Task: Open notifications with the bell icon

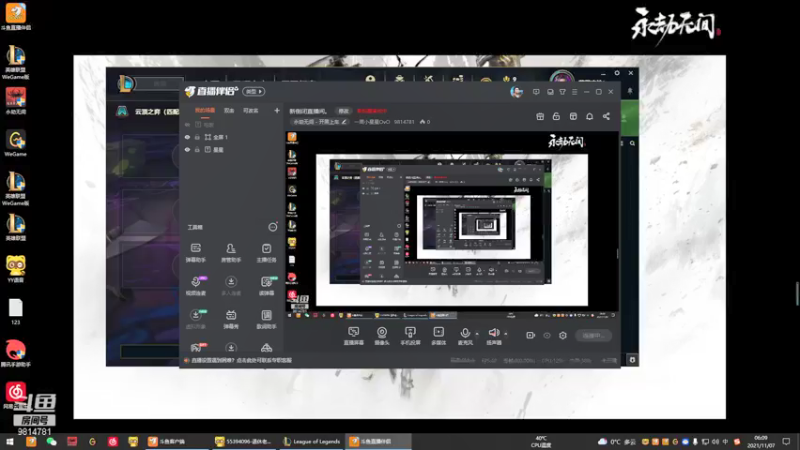Action: [x=589, y=116]
